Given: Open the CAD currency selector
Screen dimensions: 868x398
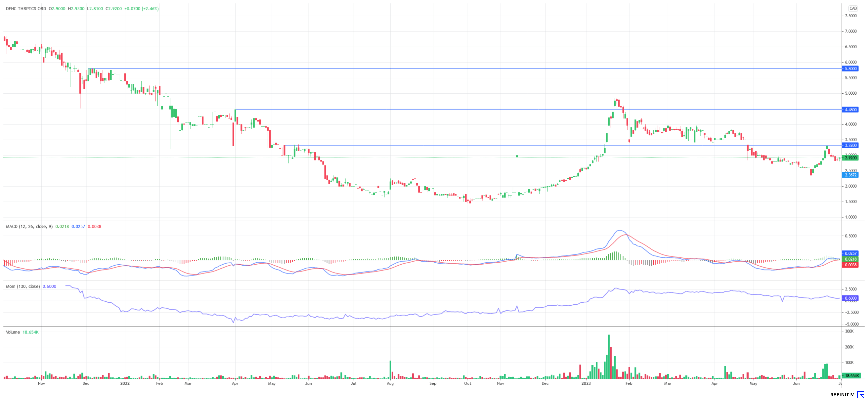Looking at the screenshot, I should coord(853,8).
